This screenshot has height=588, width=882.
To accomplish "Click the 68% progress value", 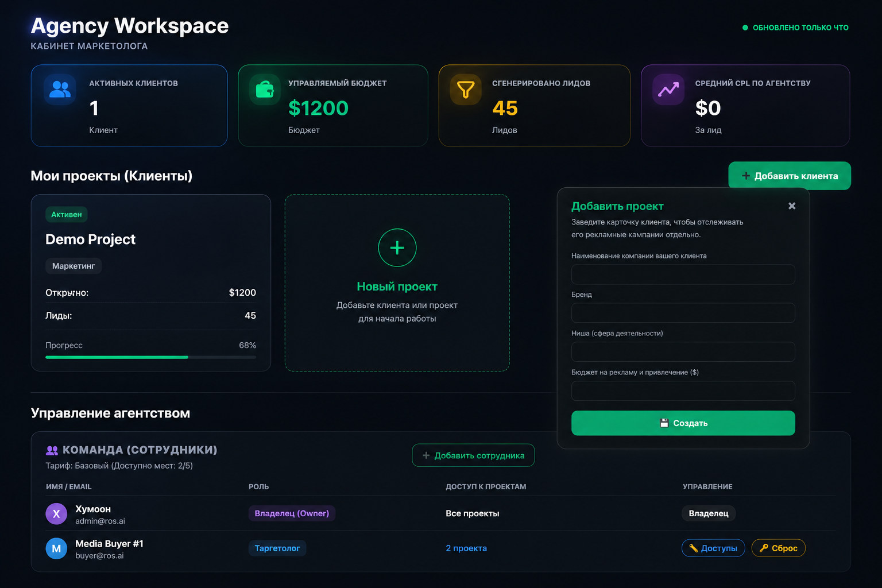I will point(247,345).
